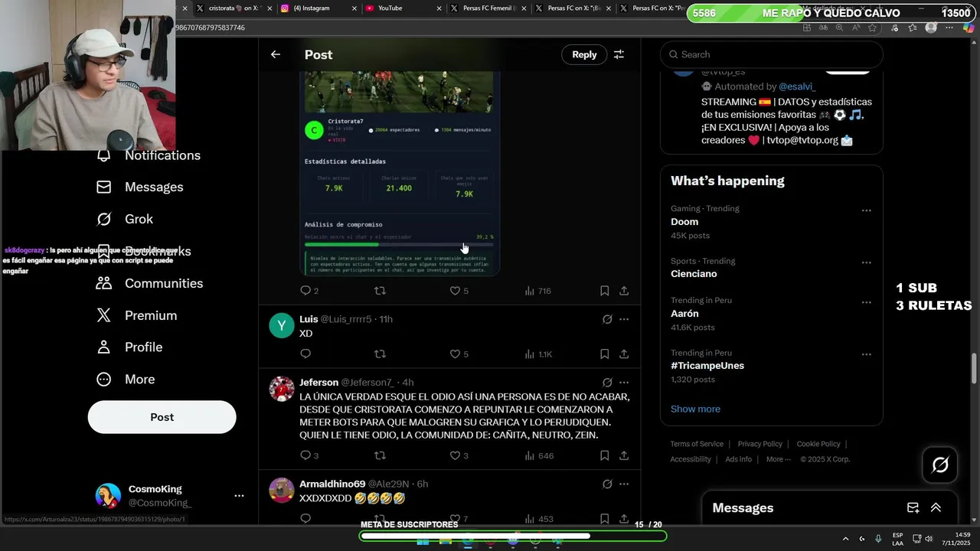The width and height of the screenshot is (980, 551).
Task: Open more options for Aarón trend
Action: coord(866,302)
